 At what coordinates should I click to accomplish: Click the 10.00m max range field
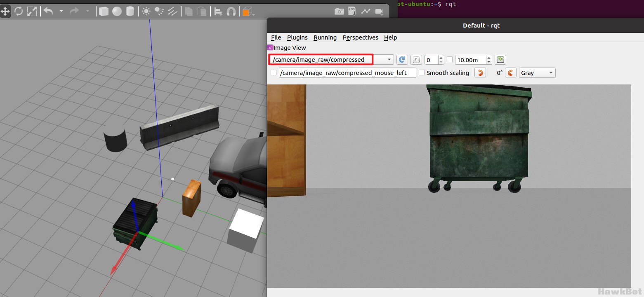click(470, 60)
